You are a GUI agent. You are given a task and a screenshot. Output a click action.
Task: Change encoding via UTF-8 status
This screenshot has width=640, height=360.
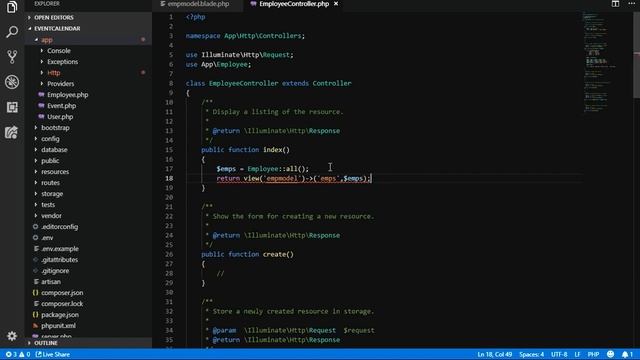pyautogui.click(x=559, y=354)
